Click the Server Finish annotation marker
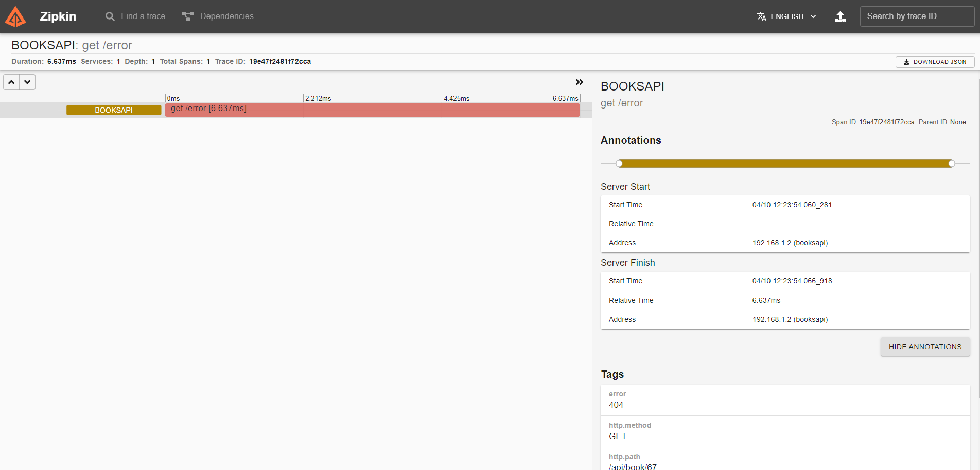 (952, 164)
